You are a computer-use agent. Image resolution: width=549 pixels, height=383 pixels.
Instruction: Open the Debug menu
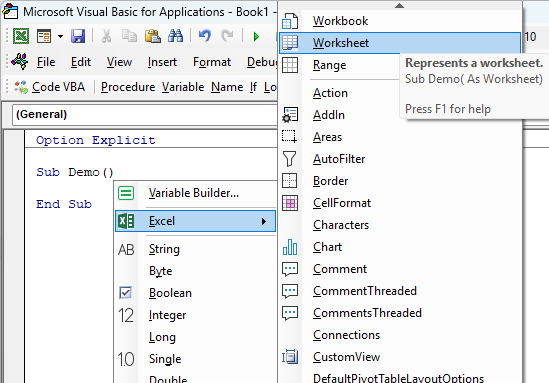(x=262, y=62)
